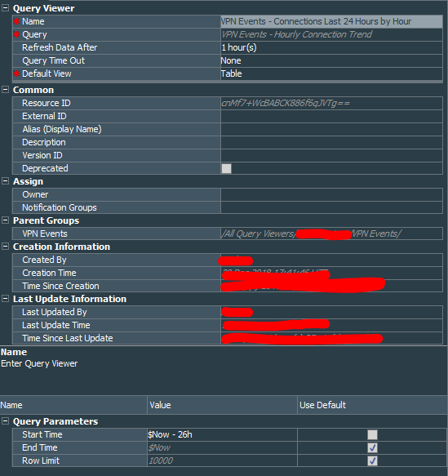Viewport: 448px width, 476px height.
Task: Collapse the Assign section
Action: (5, 181)
